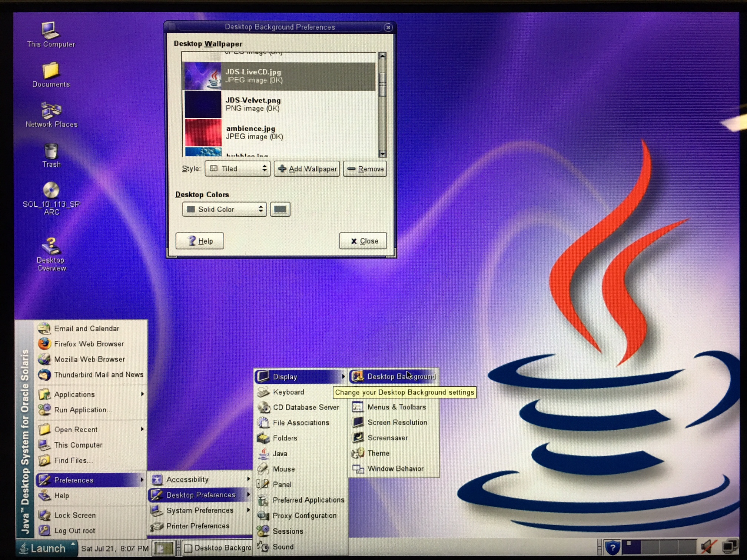The image size is (747, 560).
Task: Click Help button in Background Preferences
Action: pyautogui.click(x=200, y=241)
